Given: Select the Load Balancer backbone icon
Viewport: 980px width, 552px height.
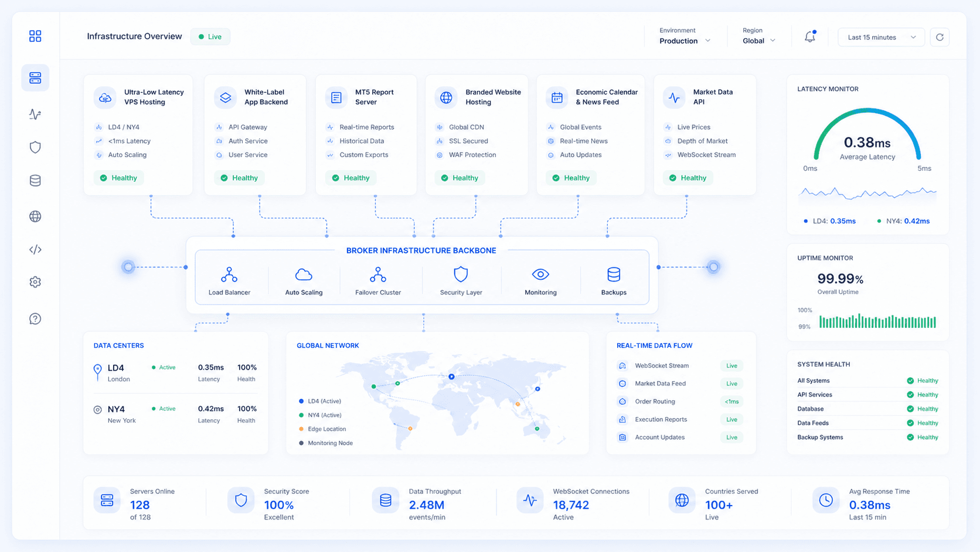Looking at the screenshot, I should tap(229, 275).
